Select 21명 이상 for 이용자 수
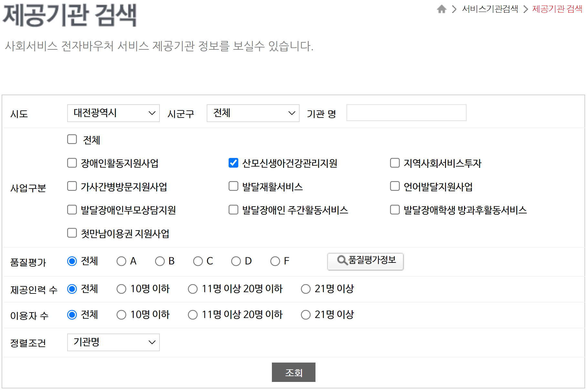 coord(306,314)
